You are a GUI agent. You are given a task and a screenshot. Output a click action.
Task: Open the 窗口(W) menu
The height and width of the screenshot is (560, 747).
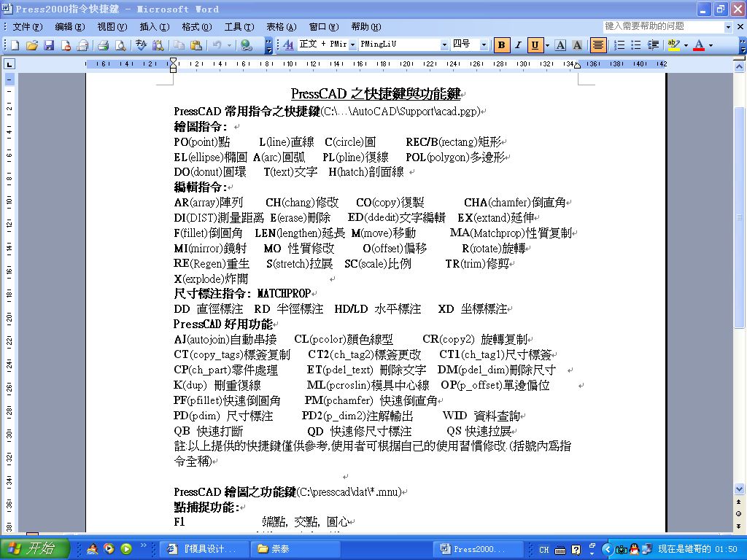[x=323, y=27]
